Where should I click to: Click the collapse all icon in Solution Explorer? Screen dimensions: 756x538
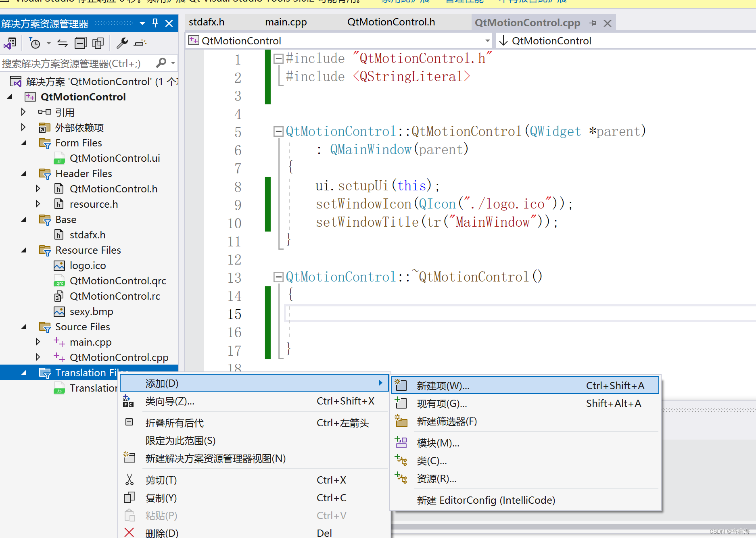click(x=81, y=43)
